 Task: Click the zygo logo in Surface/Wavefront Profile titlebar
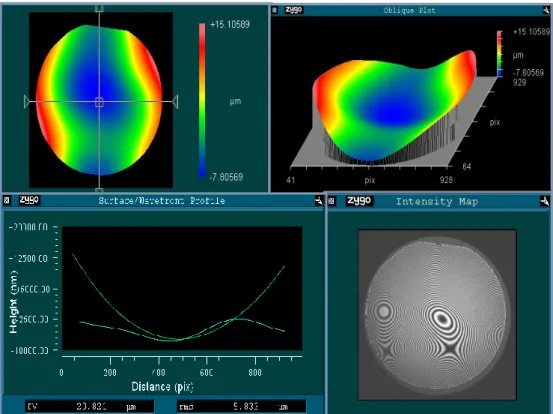coord(29,200)
